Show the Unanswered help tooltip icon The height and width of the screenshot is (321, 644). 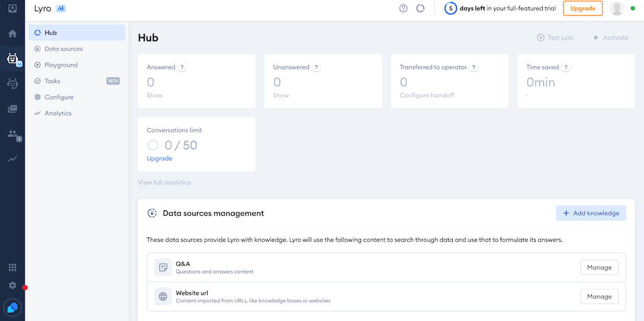pyautogui.click(x=316, y=67)
